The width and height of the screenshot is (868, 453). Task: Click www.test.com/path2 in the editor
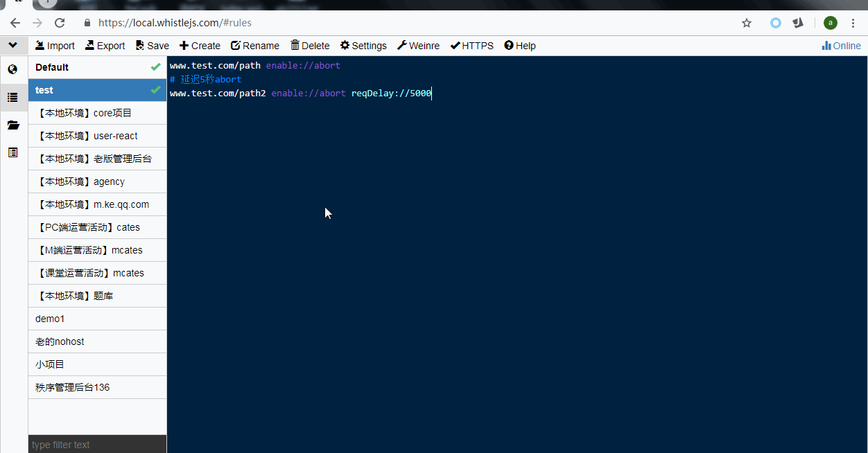point(218,94)
